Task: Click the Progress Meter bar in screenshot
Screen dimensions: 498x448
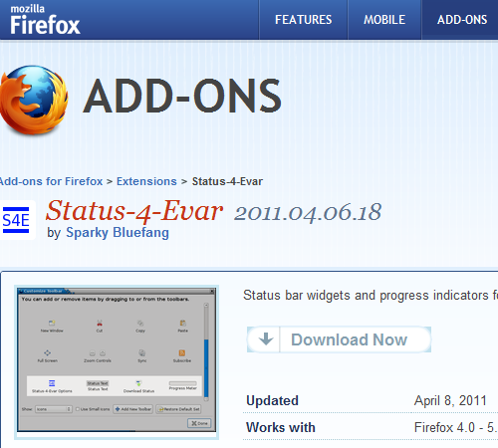Action: (182, 383)
